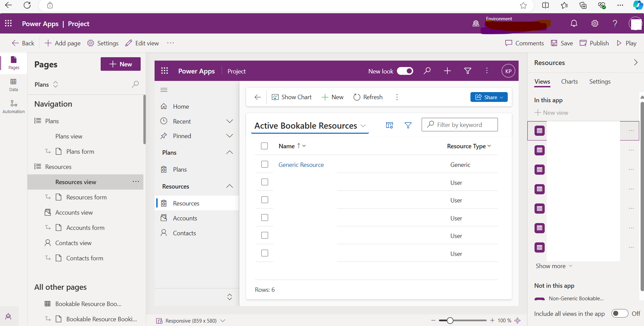644x326 pixels.
Task: Toggle the New look switch
Action: click(x=405, y=71)
